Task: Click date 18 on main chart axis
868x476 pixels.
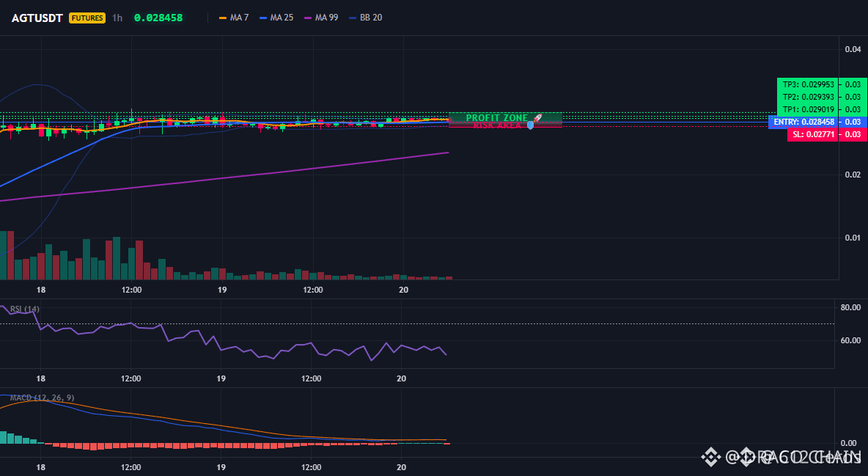Action: click(40, 290)
